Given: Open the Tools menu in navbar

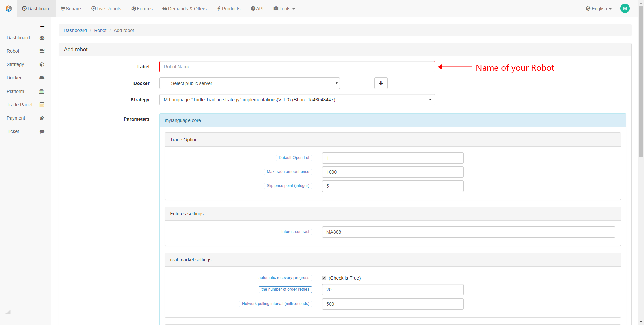Looking at the screenshot, I should (x=284, y=9).
